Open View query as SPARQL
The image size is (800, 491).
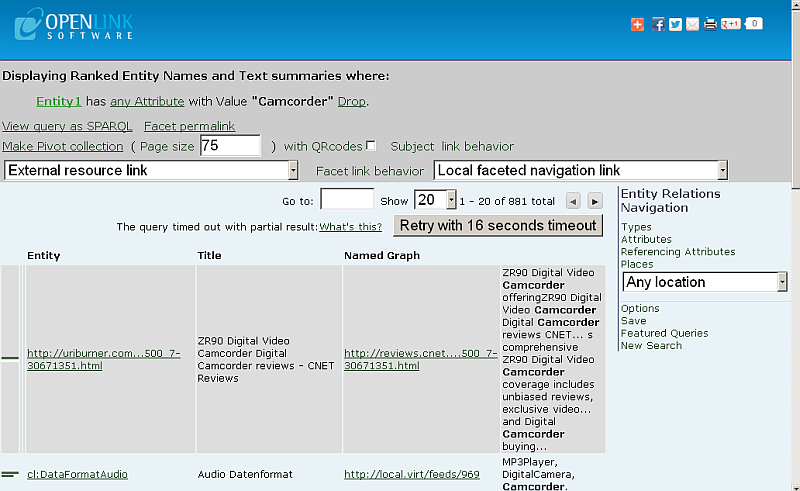pyautogui.click(x=67, y=126)
